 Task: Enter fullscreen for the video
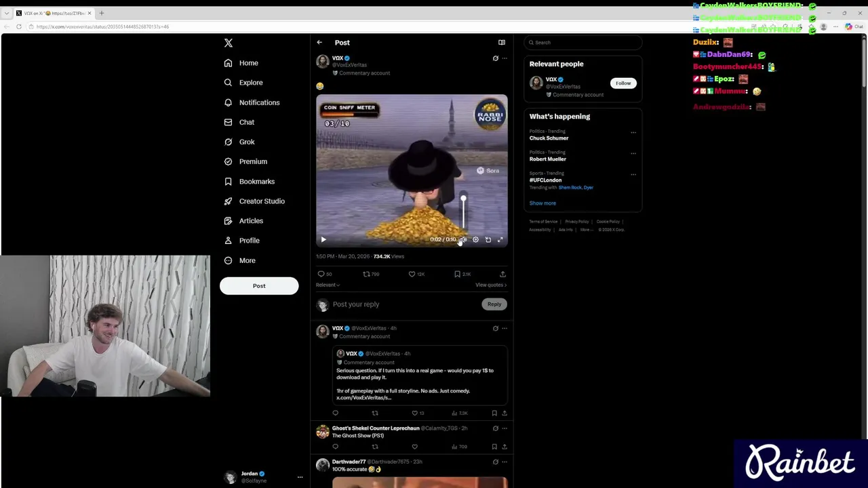click(x=500, y=240)
